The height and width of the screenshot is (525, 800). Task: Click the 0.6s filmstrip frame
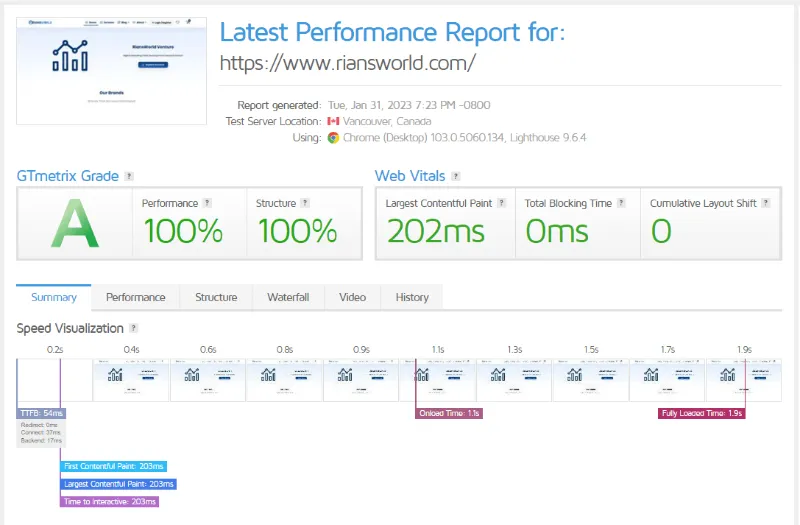click(x=208, y=380)
